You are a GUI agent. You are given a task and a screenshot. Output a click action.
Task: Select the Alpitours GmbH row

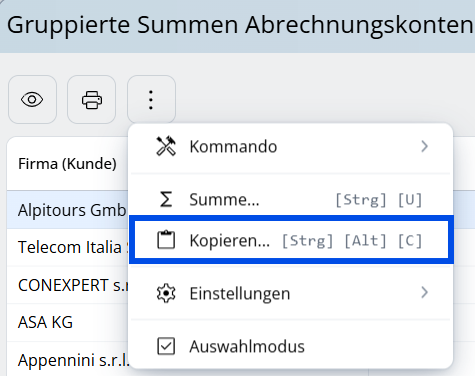coord(67,210)
